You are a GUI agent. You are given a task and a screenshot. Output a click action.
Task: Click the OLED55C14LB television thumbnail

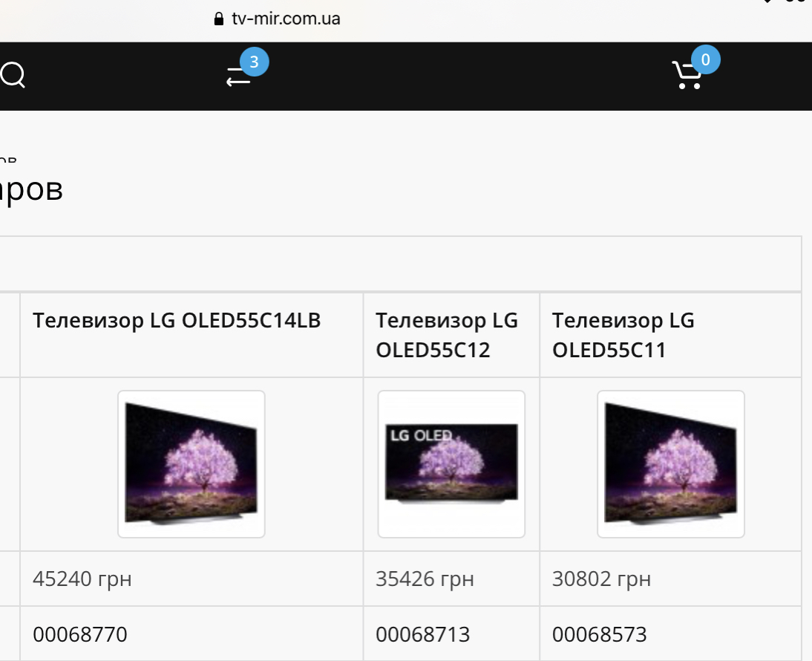(191, 464)
